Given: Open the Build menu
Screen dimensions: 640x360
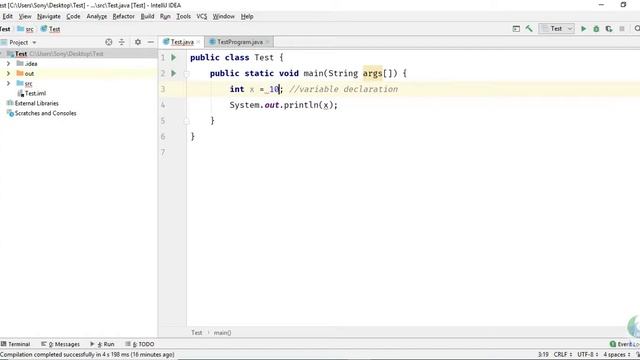Looking at the screenshot, I should pyautogui.click(x=147, y=16).
